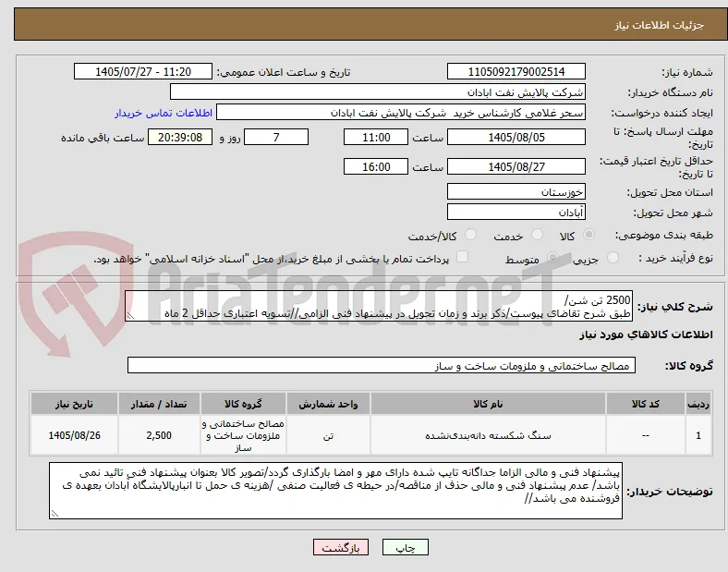Toggle the Islamic treasury bonds payment checkbox
Screen dimensions: 728x572
tap(463, 257)
